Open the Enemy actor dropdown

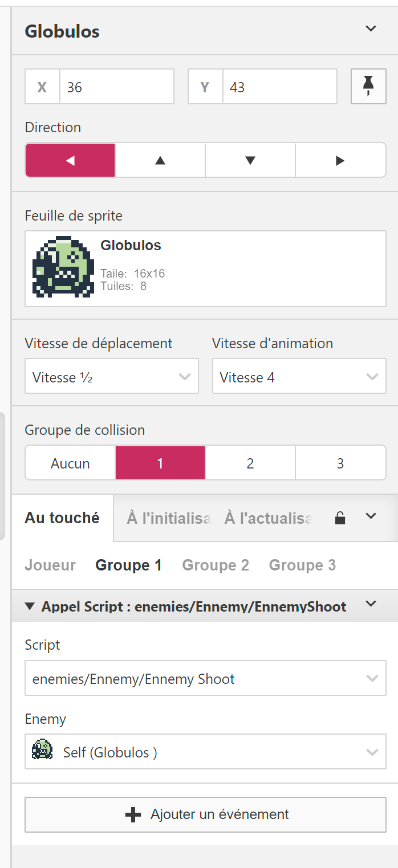pos(205,752)
